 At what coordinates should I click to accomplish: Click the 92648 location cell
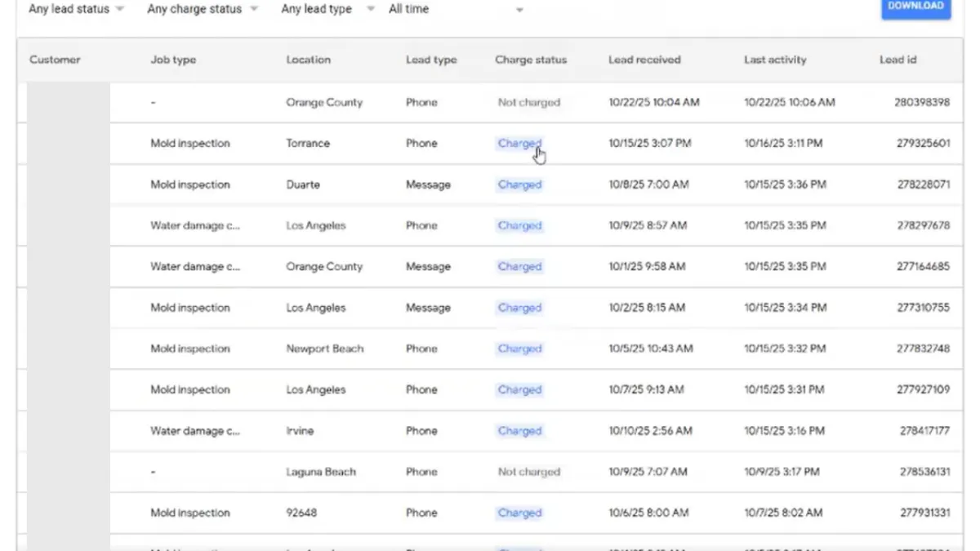(x=301, y=513)
